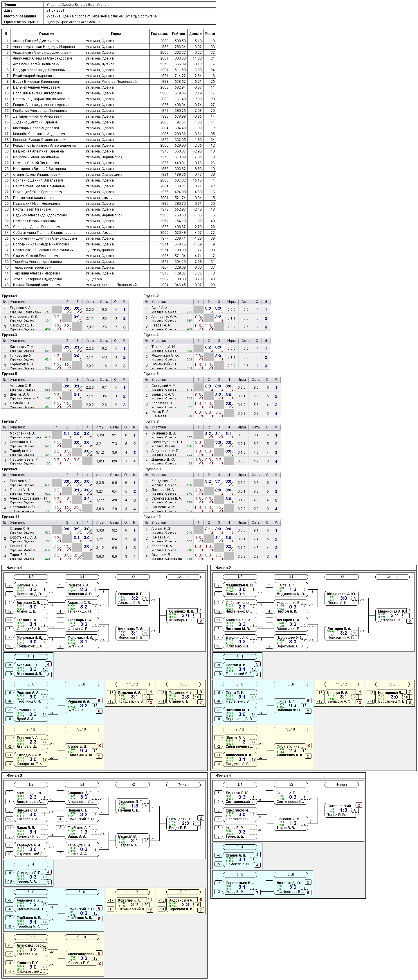Select the Группа-6 table title
418x980 pixels.
[151, 374]
